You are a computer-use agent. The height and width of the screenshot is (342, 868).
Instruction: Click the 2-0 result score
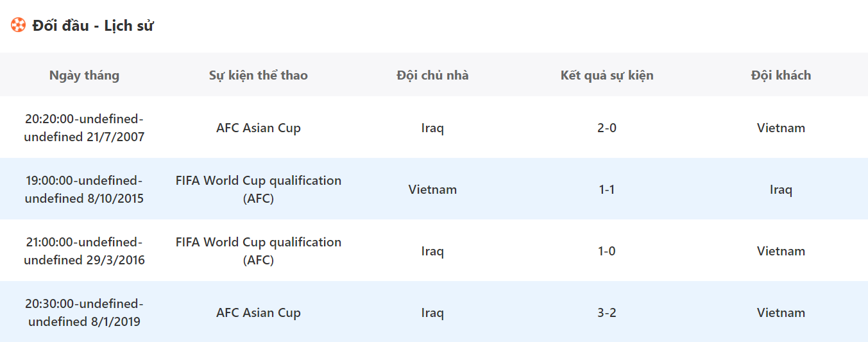pyautogui.click(x=607, y=128)
